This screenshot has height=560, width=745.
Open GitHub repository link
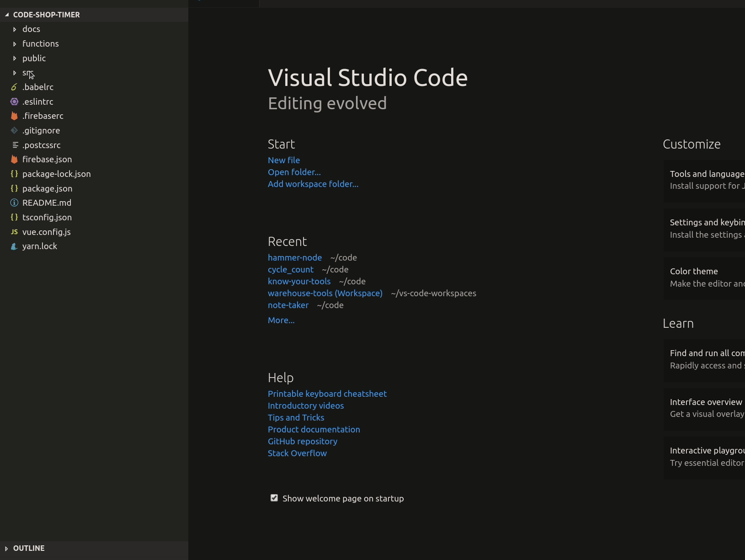(x=303, y=441)
